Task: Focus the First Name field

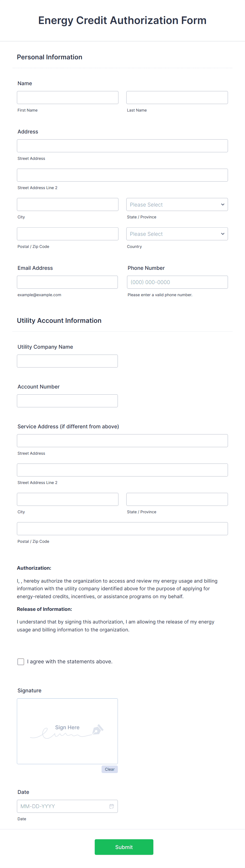Action: click(68, 97)
